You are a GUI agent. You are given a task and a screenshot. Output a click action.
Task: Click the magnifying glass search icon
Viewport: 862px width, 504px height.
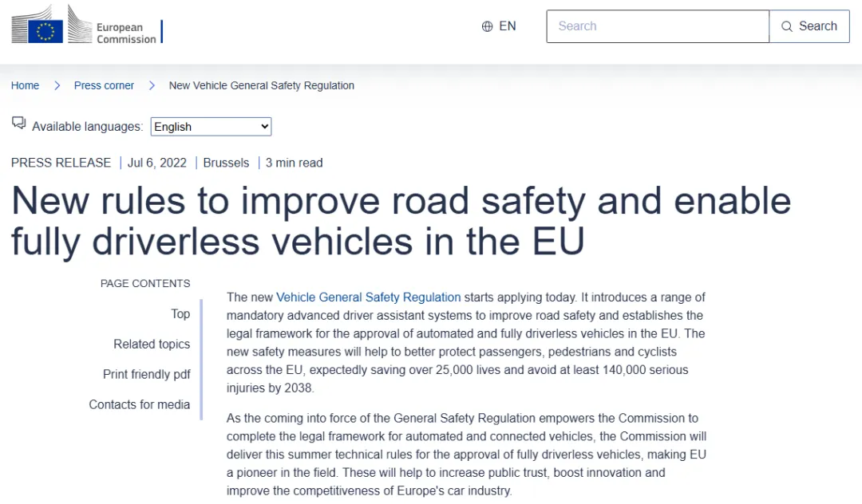pyautogui.click(x=787, y=26)
